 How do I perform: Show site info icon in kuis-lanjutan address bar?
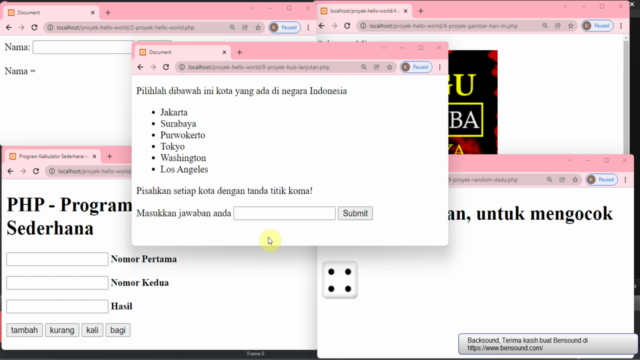click(x=182, y=67)
